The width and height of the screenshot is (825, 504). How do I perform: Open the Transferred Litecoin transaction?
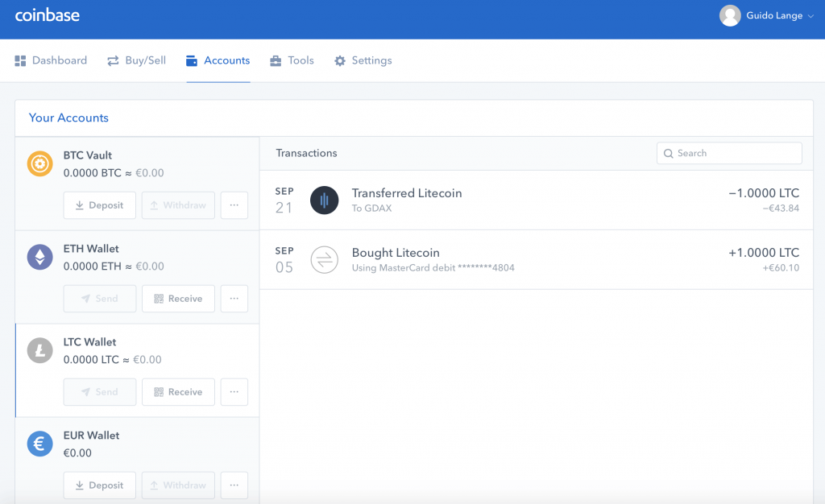click(x=536, y=200)
